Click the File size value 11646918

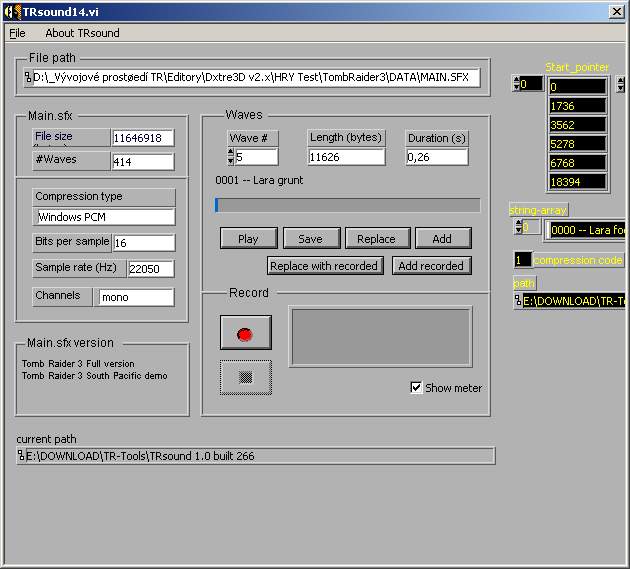click(143, 138)
